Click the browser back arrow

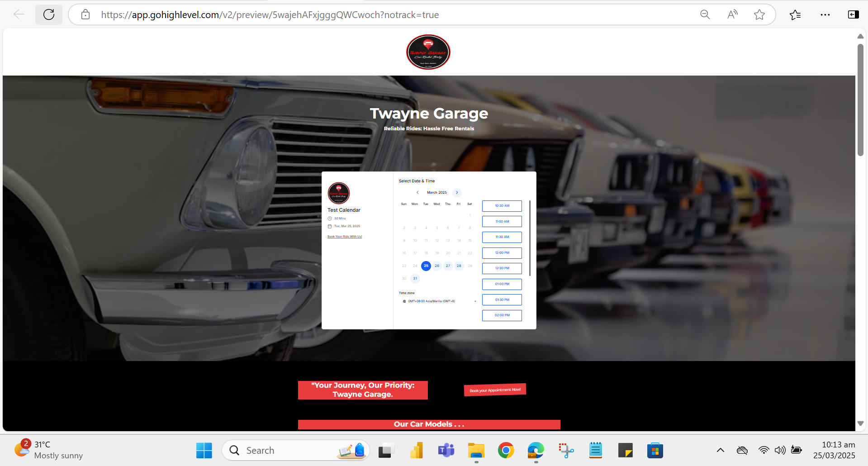[x=19, y=14]
